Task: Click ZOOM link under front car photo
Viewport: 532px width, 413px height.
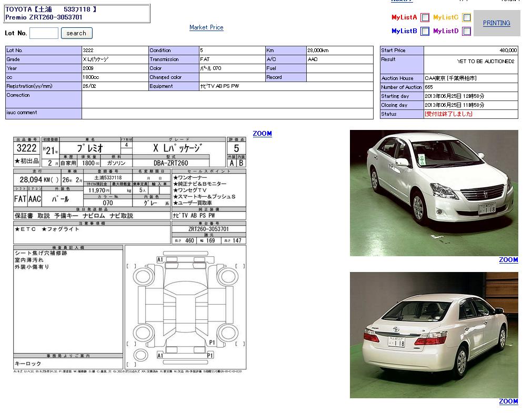Action: tap(508, 260)
